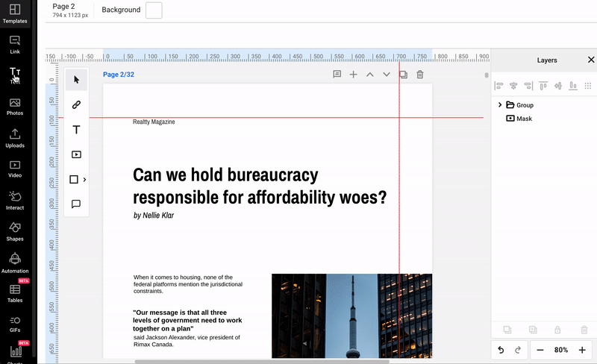Select the rectangle shape tool
The height and width of the screenshot is (364, 597).
[74, 179]
